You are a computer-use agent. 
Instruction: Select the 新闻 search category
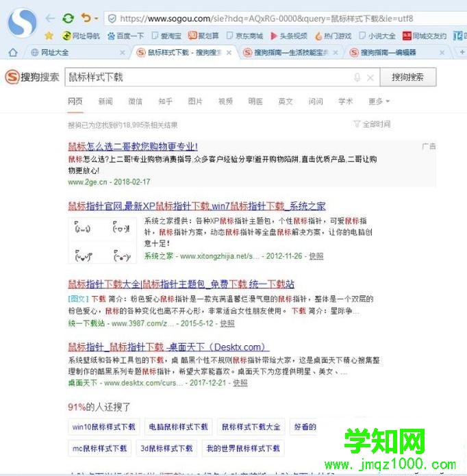click(105, 101)
